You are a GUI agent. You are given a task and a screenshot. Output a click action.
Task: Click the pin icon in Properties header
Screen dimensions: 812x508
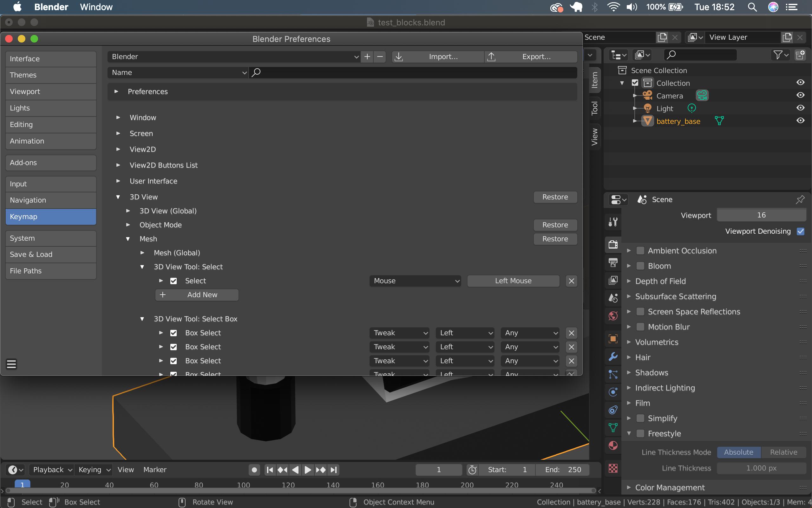coord(800,200)
